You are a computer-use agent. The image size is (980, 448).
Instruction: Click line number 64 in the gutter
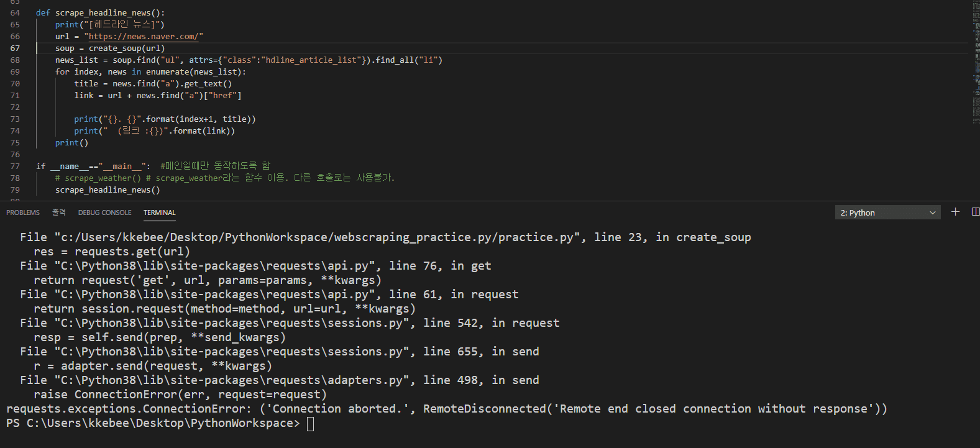(15, 13)
